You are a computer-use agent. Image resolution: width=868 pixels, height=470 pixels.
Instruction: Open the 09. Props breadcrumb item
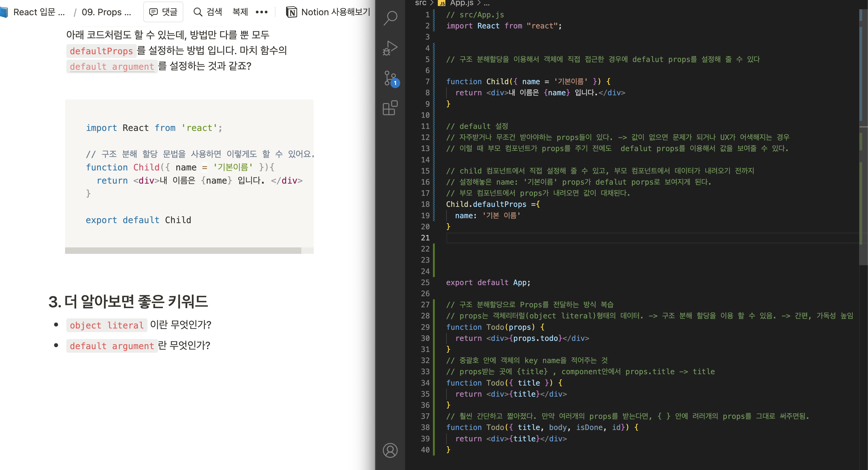[x=106, y=12]
